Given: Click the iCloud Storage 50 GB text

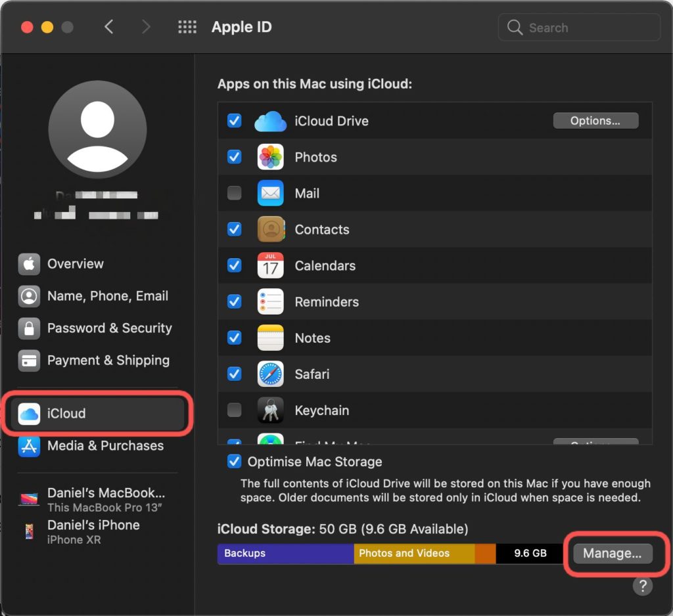Looking at the screenshot, I should [x=342, y=529].
